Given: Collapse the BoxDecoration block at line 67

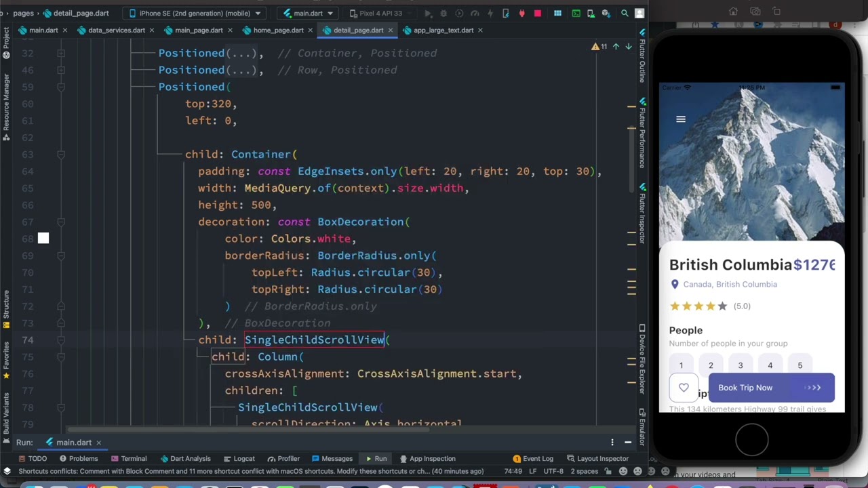Looking at the screenshot, I should click(61, 222).
